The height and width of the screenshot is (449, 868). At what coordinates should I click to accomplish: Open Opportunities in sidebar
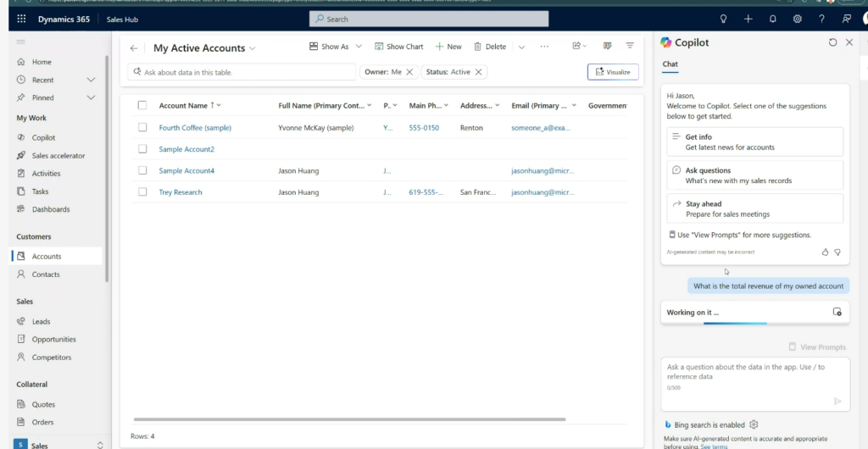tap(53, 339)
